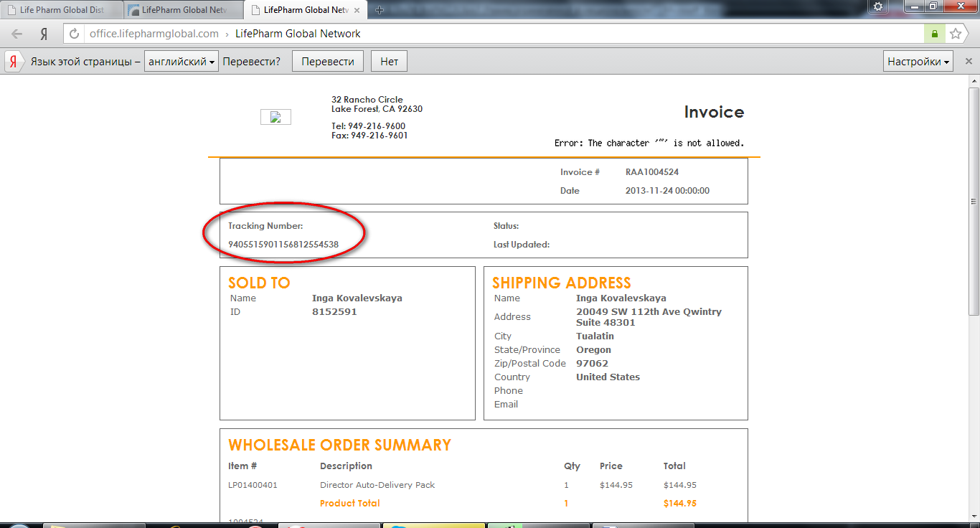This screenshot has height=528, width=980.
Task: Open the Настройки dropdown
Action: [918, 62]
